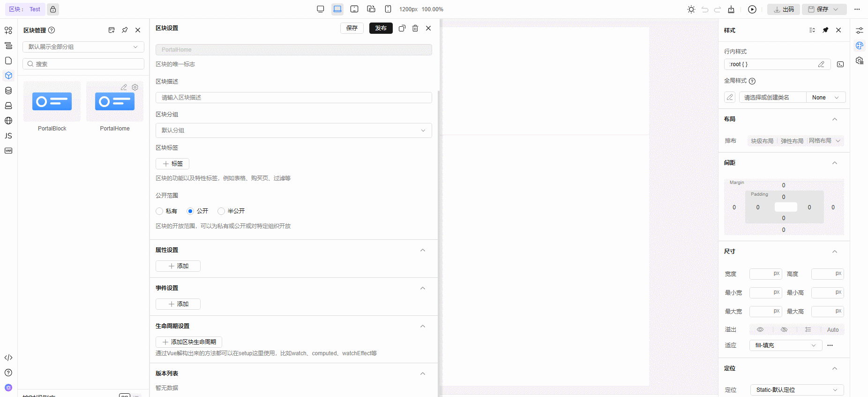
Task: Click the preview play icon
Action: coord(752,9)
